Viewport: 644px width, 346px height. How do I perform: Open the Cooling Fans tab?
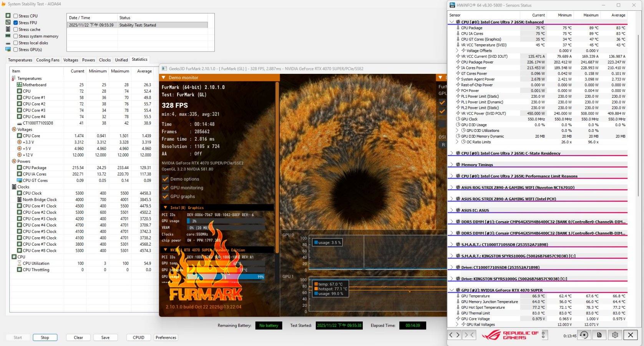coord(48,60)
